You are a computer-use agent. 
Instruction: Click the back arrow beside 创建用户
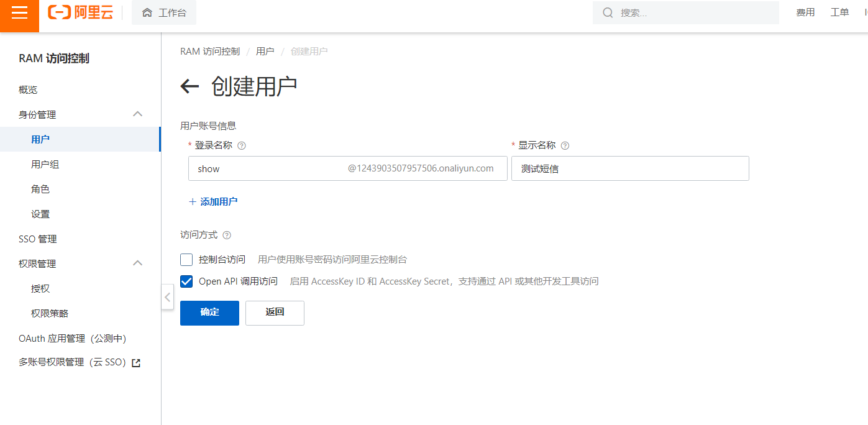pyautogui.click(x=190, y=86)
